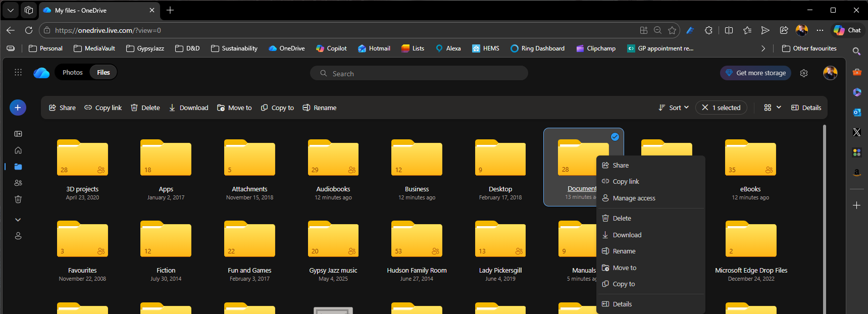Screen dimensions: 868x314
Task: Open the Details pane from toolbar
Action: click(806, 108)
